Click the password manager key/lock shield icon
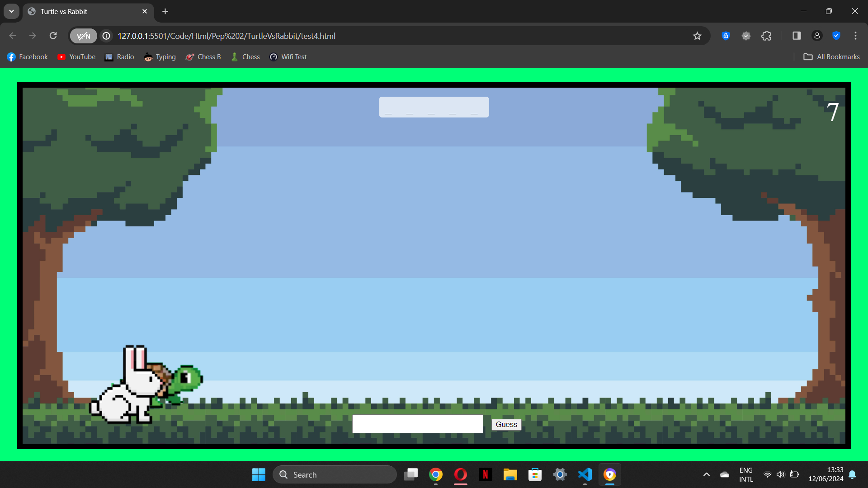 pyautogui.click(x=726, y=36)
